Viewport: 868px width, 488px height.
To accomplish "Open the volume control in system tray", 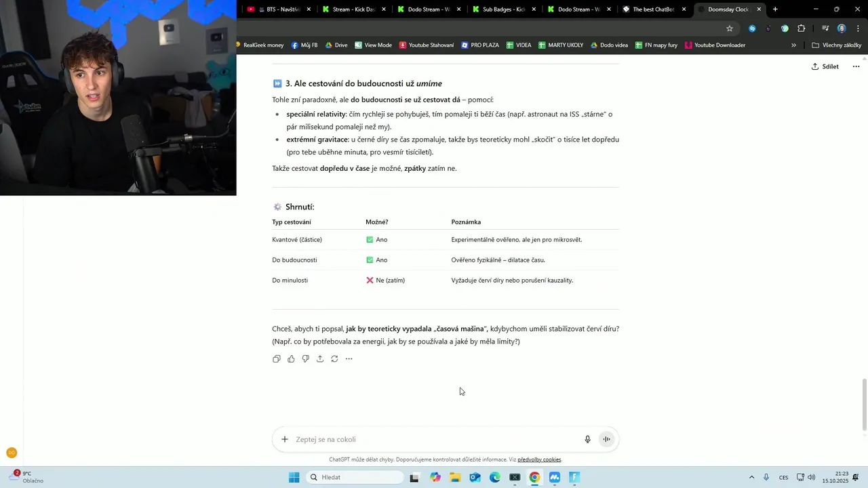I will tap(812, 477).
